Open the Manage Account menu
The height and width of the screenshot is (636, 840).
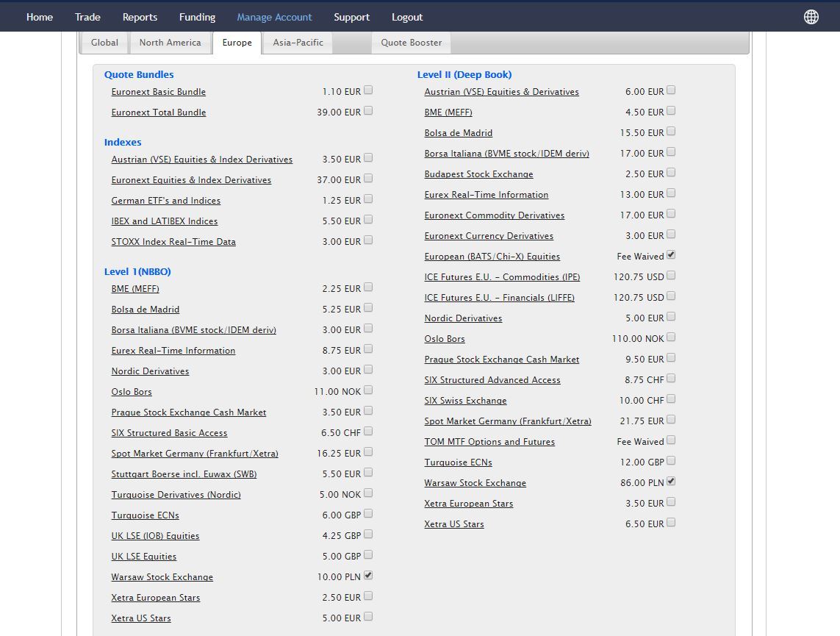click(x=274, y=17)
